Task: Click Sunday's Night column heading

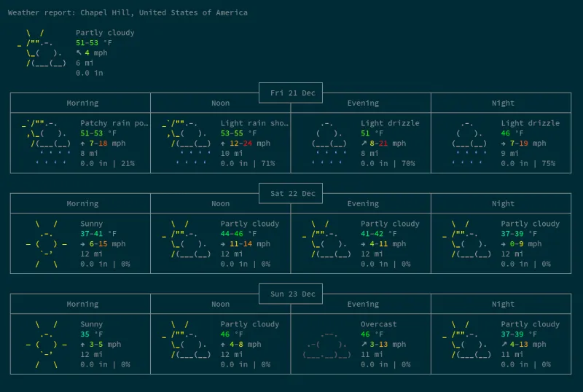Action: point(503,305)
